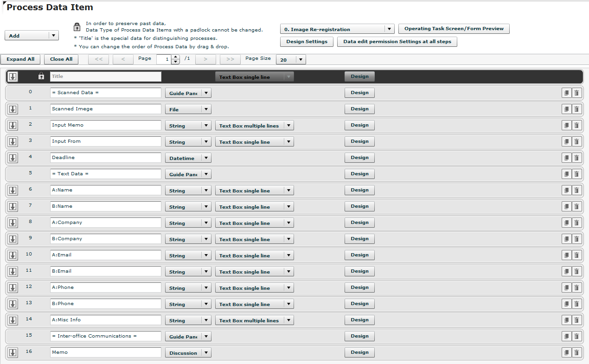Increment the page number with the up stepper
Image resolution: width=589 pixels, height=364 pixels.
(x=175, y=57)
